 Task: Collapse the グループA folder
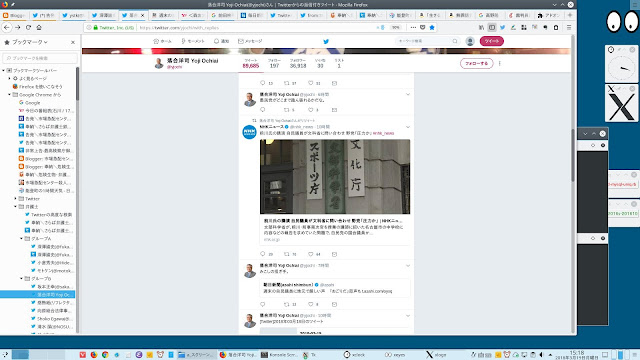[x=21, y=238]
